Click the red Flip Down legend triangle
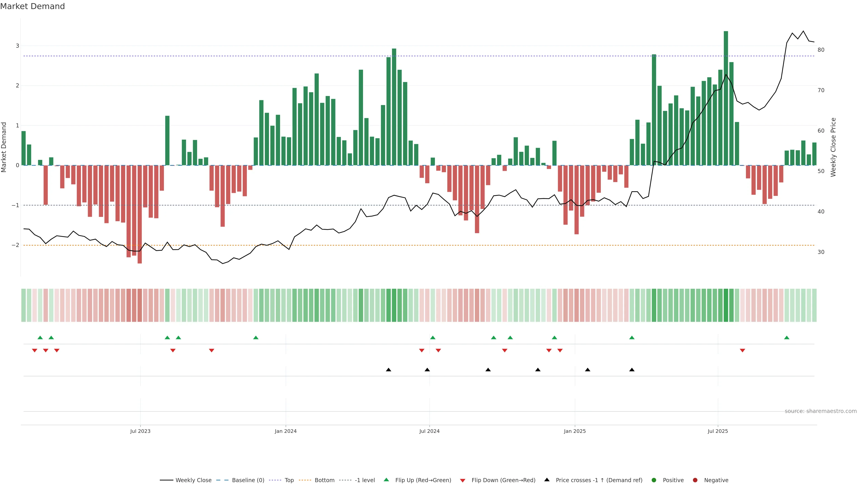 tap(463, 481)
